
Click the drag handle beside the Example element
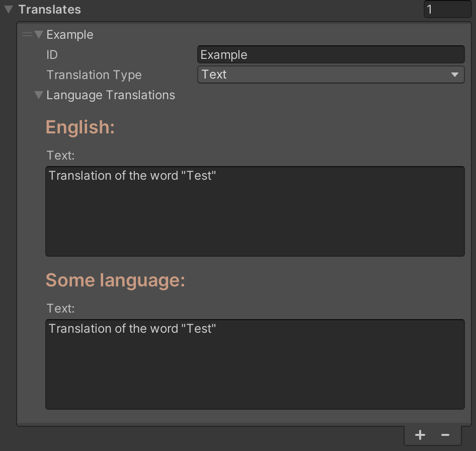coord(27,35)
